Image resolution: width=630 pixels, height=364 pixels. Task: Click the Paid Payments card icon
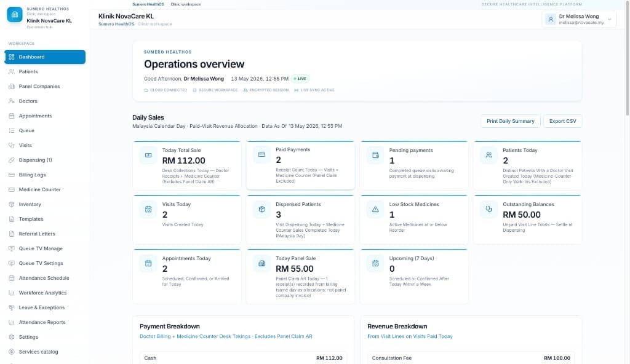click(261, 155)
